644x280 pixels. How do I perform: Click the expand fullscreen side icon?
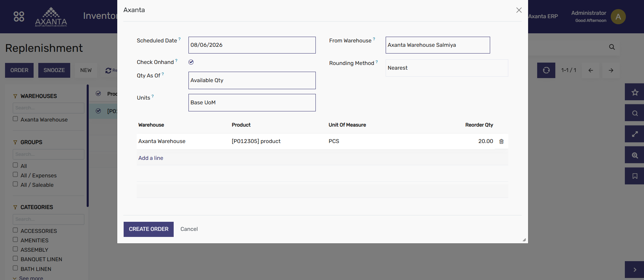635,134
